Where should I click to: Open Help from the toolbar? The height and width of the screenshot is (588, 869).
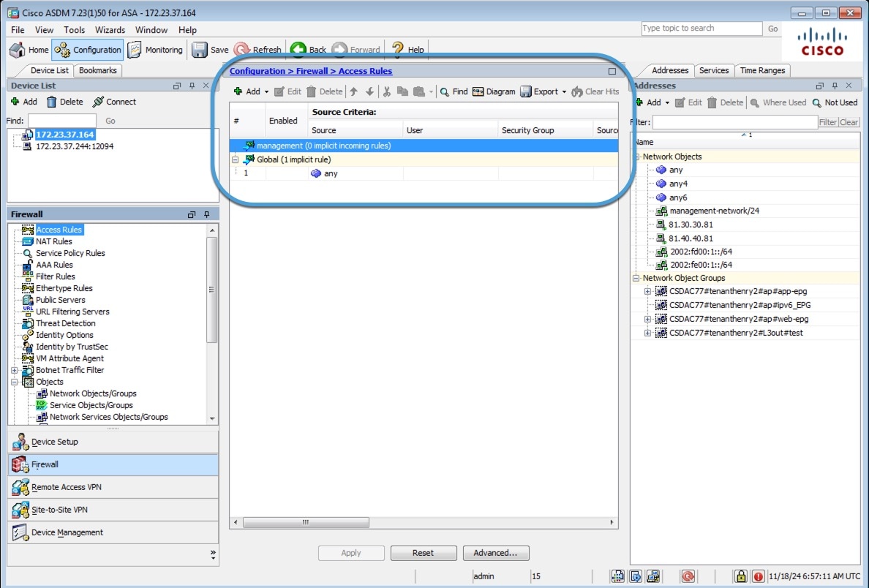(408, 50)
